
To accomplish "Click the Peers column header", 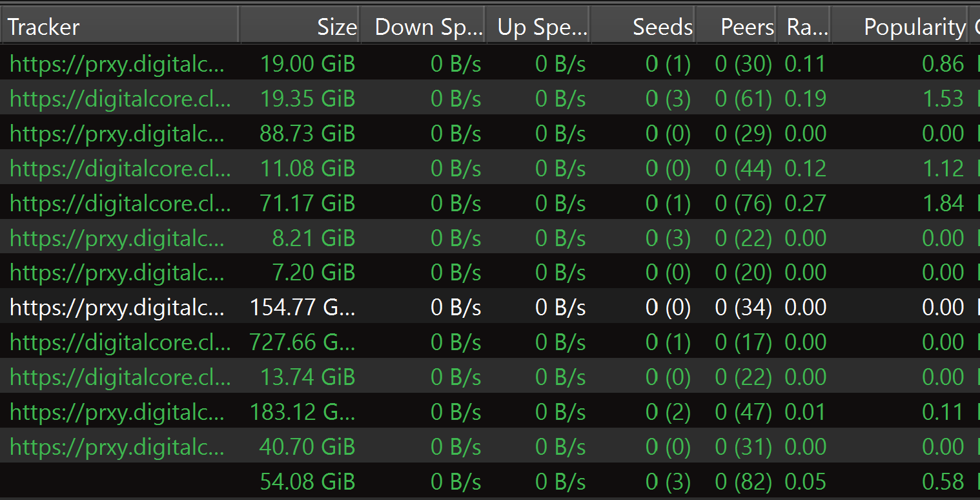I will 737,26.
